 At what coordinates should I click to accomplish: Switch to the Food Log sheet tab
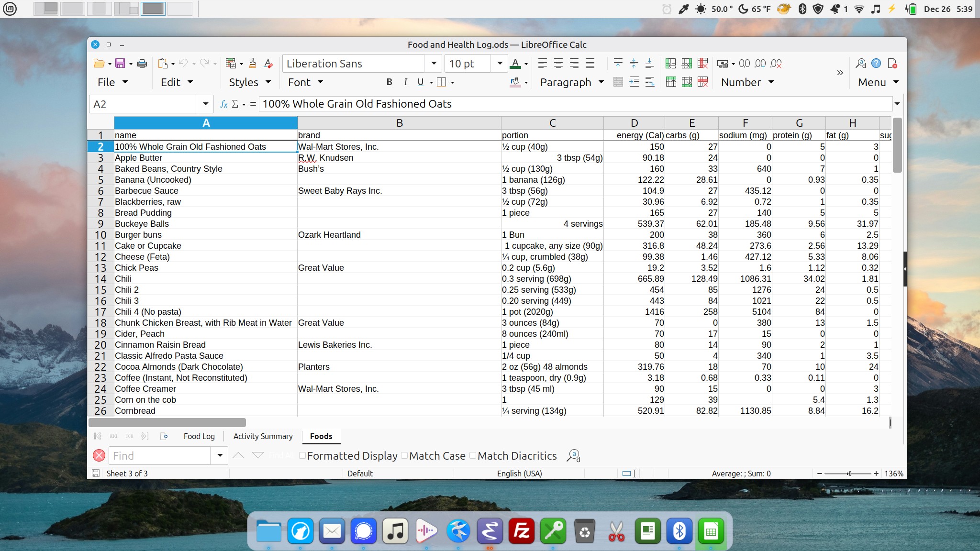point(199,436)
